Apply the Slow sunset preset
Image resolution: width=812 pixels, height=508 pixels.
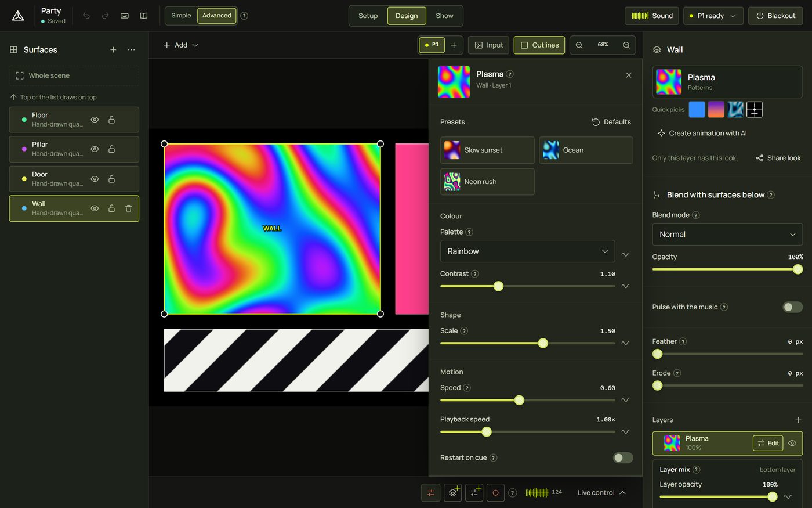click(487, 150)
